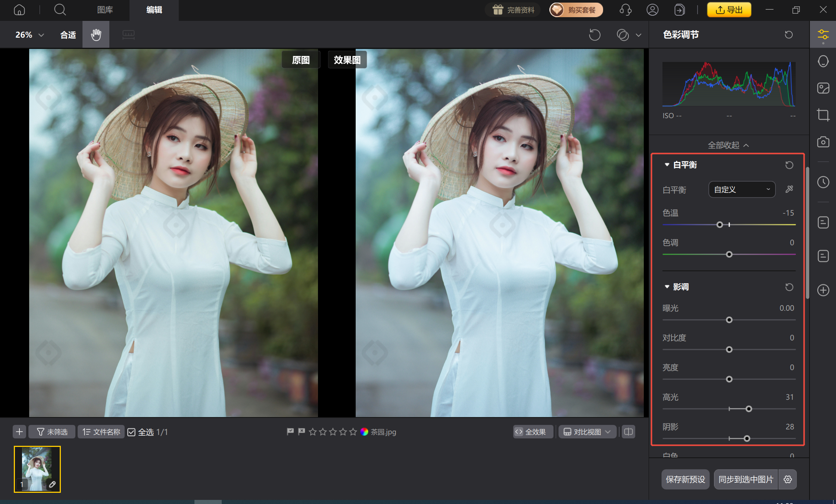
Task: Click the 色温 slider handle
Action: pyautogui.click(x=720, y=225)
